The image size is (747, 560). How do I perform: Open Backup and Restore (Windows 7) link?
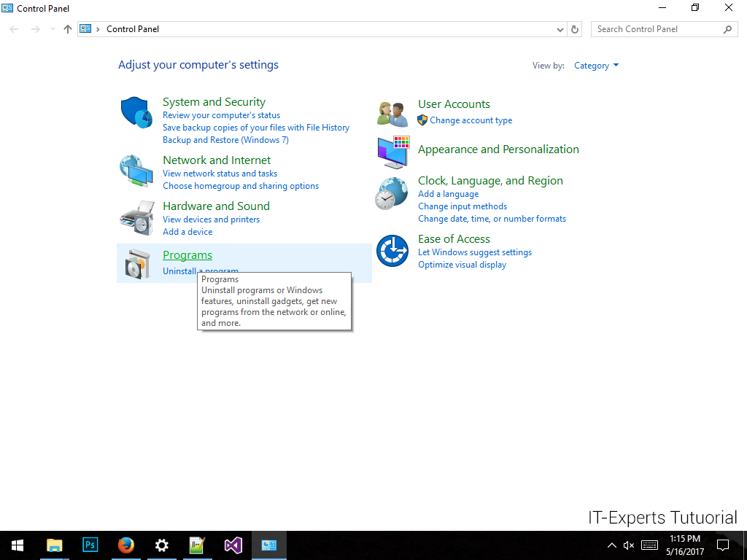coord(225,140)
